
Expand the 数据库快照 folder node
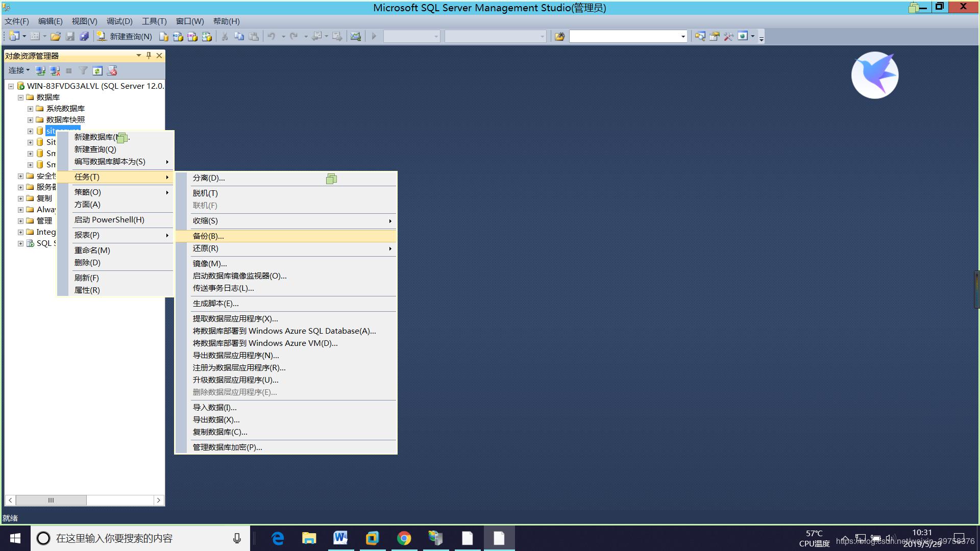click(x=30, y=119)
